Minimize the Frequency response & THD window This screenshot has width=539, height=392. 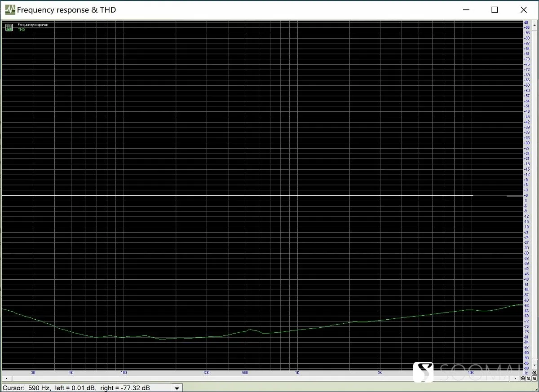465,10
